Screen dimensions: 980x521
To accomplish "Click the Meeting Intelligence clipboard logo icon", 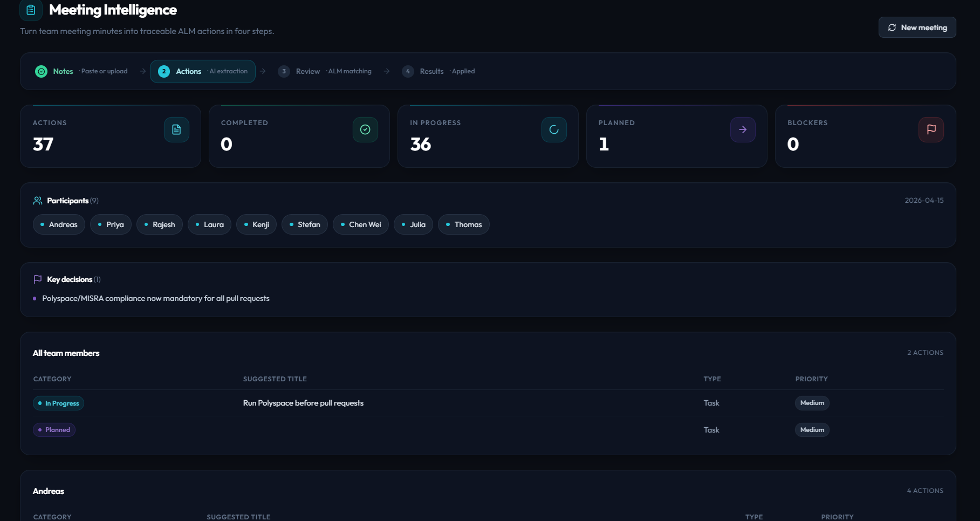I will point(31,10).
